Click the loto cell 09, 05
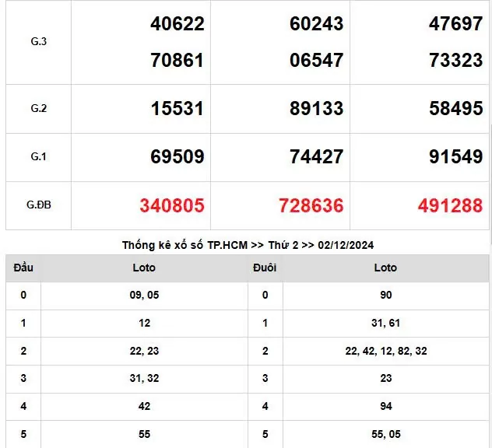The width and height of the screenshot is (492, 448). pos(144,295)
